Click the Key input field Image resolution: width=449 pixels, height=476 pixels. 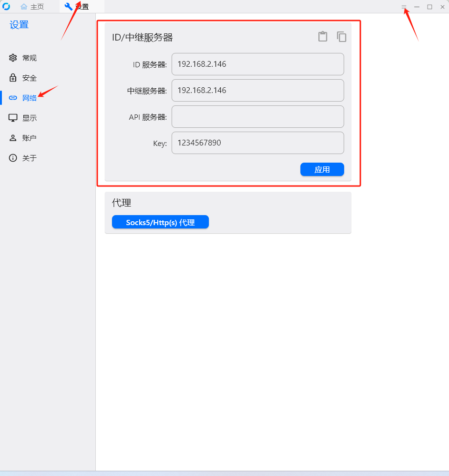[257, 143]
